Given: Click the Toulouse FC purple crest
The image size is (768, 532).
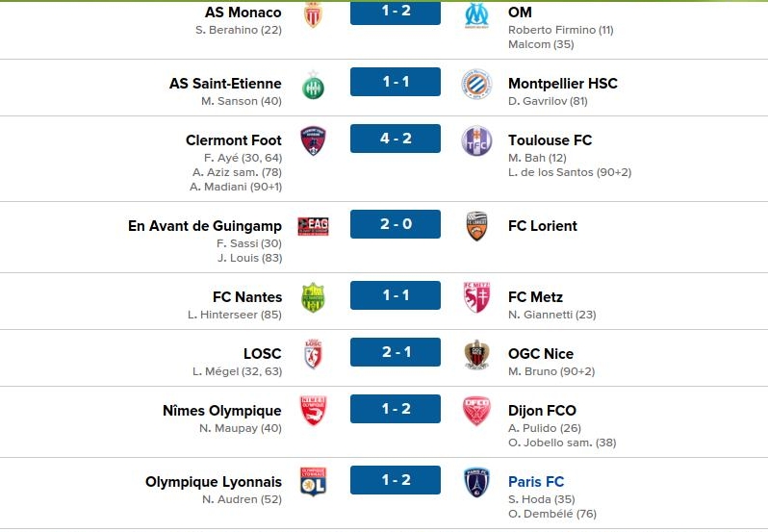Looking at the screenshot, I should click(476, 140).
